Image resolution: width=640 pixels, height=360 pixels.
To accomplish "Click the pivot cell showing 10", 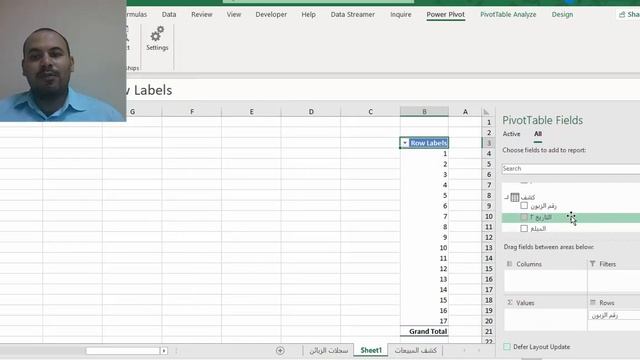I will [424, 248].
